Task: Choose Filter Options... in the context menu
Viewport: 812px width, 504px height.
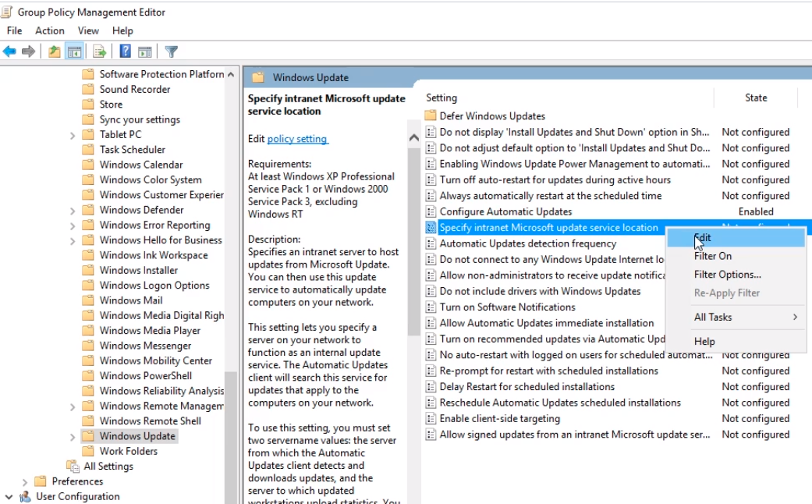Action: [736, 274]
